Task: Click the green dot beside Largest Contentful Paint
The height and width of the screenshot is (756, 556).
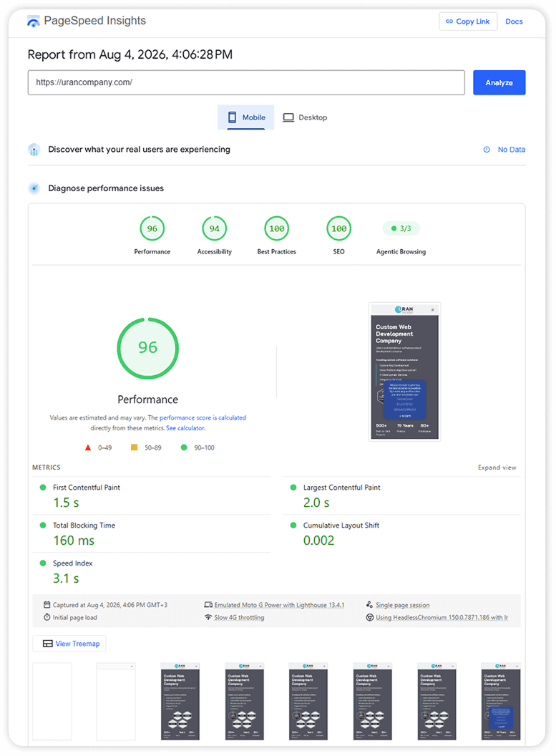Action: pos(293,488)
